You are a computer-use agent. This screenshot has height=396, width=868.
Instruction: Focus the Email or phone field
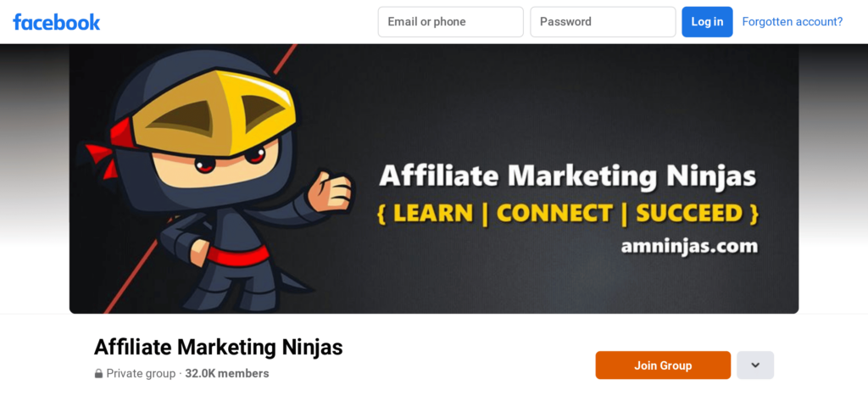[x=451, y=22]
